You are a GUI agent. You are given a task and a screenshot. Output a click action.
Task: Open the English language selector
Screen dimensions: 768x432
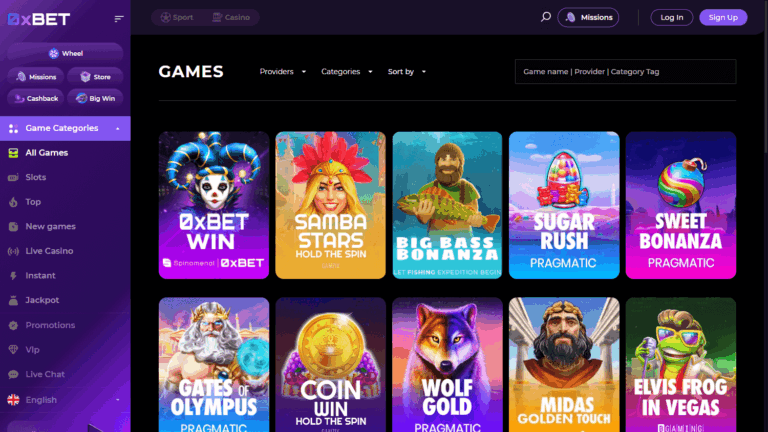pyautogui.click(x=65, y=400)
